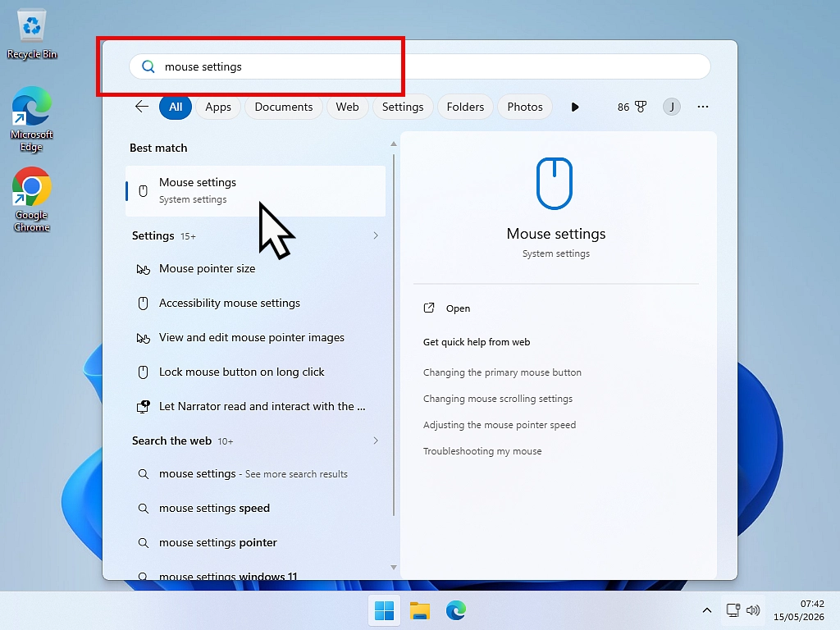Select Microsoft Edge desktop shortcut
Viewport: 840px width, 630px height.
pos(32,119)
